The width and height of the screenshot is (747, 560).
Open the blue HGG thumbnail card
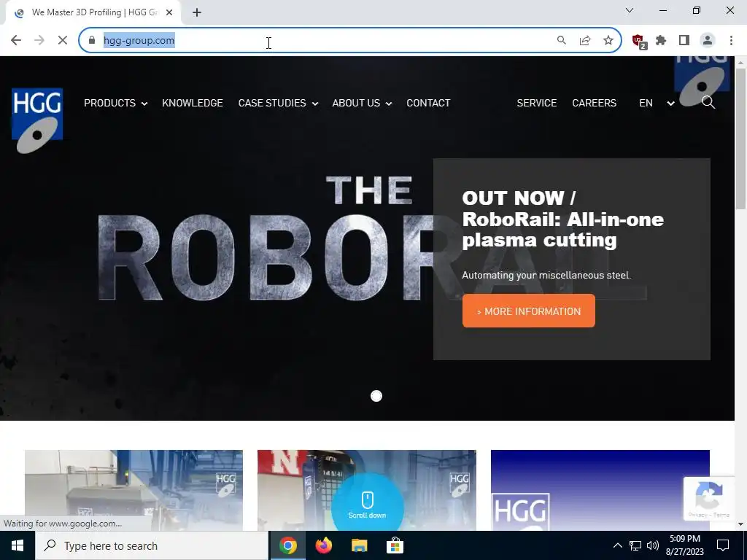pos(600,491)
